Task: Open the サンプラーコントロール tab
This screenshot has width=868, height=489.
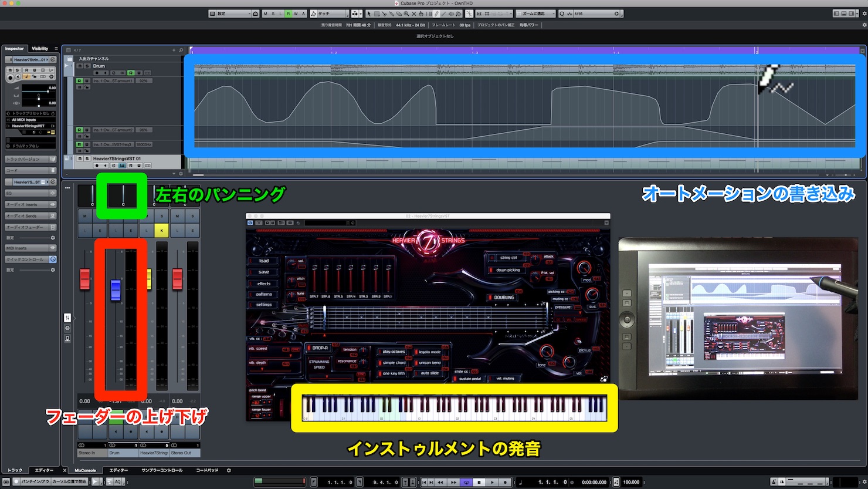Action: 162,470
